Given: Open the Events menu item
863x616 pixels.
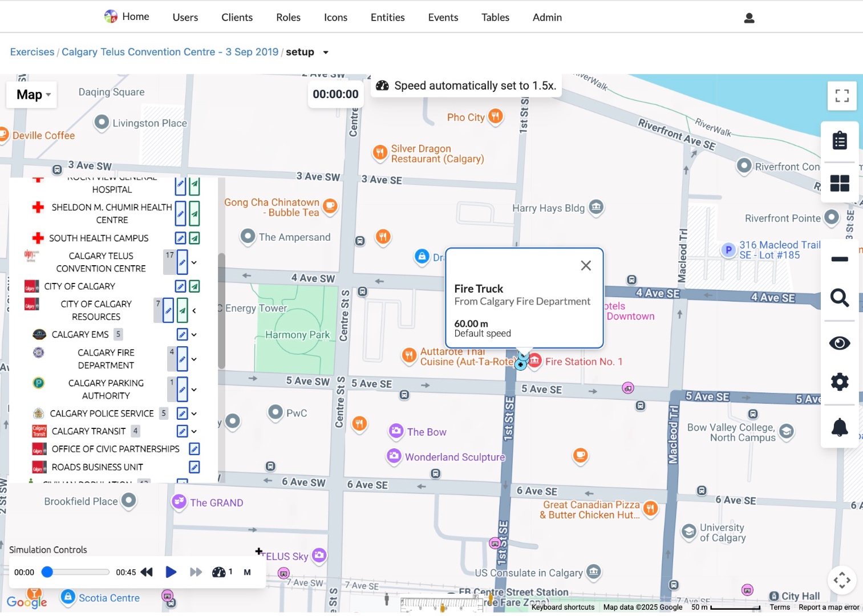Looking at the screenshot, I should point(443,17).
